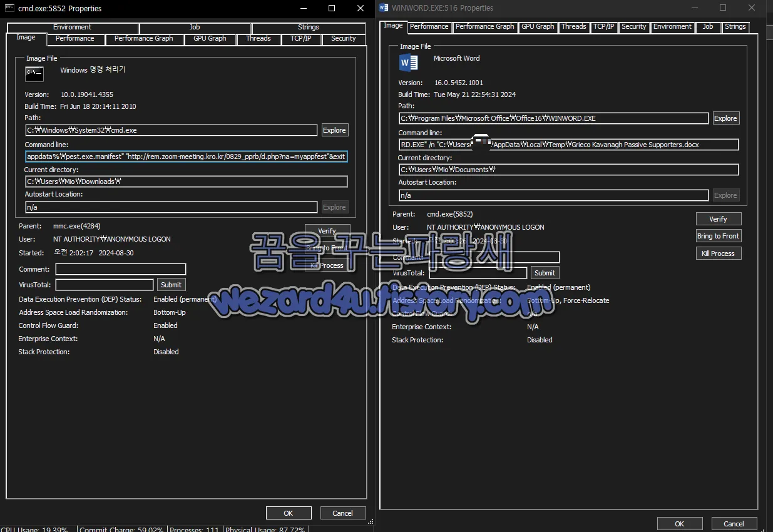Open Performance Graph tab in cmd.exe window
The image size is (773, 532).
click(x=144, y=39)
